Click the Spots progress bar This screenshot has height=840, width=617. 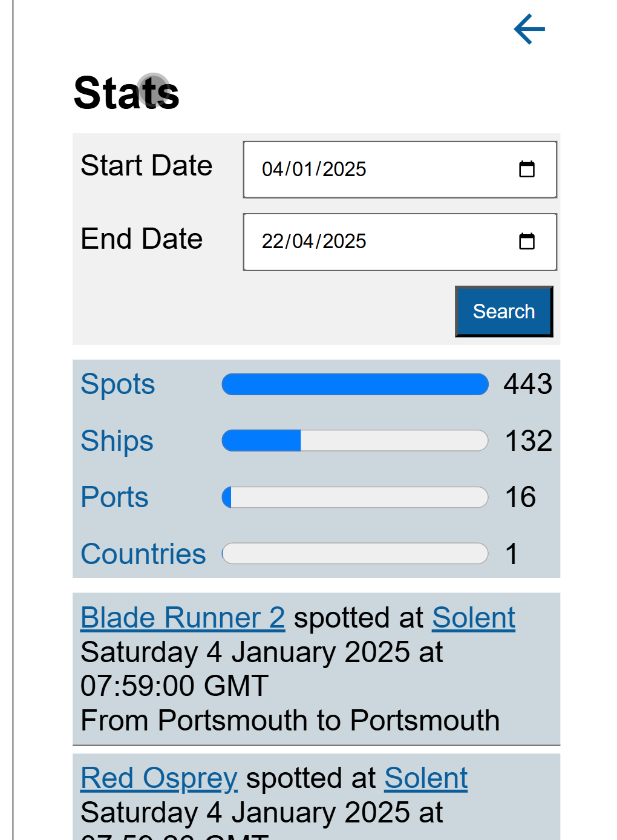click(355, 384)
